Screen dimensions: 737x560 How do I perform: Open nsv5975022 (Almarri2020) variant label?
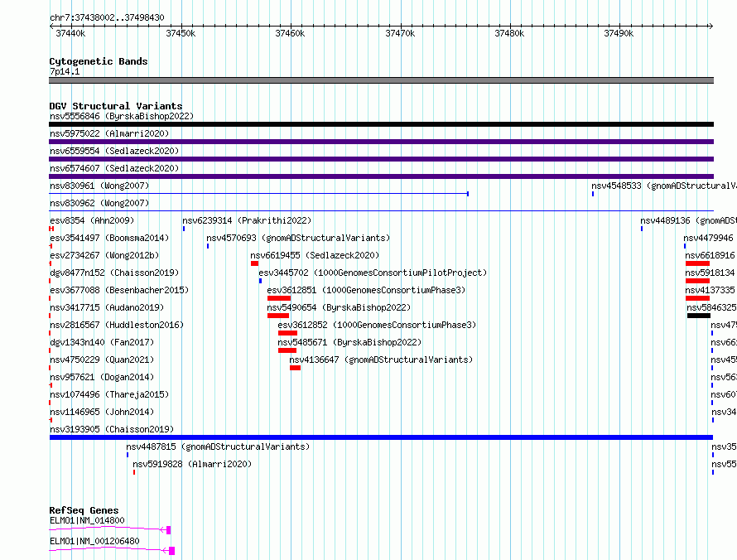click(x=109, y=133)
